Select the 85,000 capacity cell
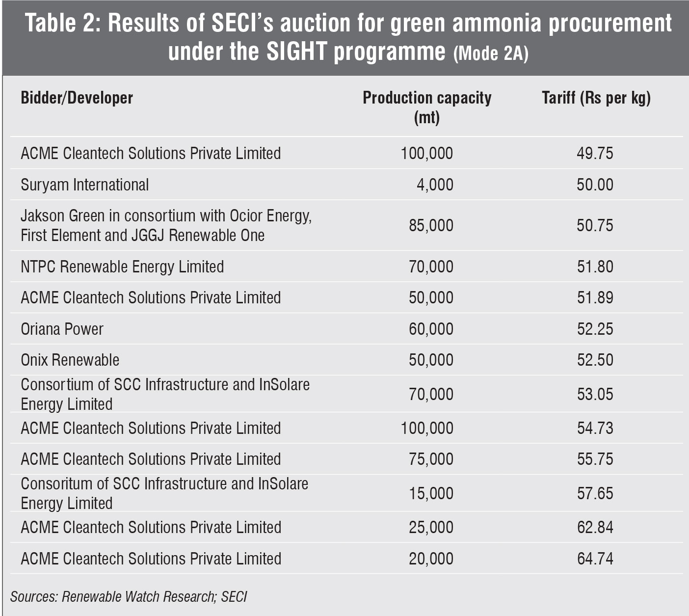Viewport: 689px width, 616px height. point(431,225)
